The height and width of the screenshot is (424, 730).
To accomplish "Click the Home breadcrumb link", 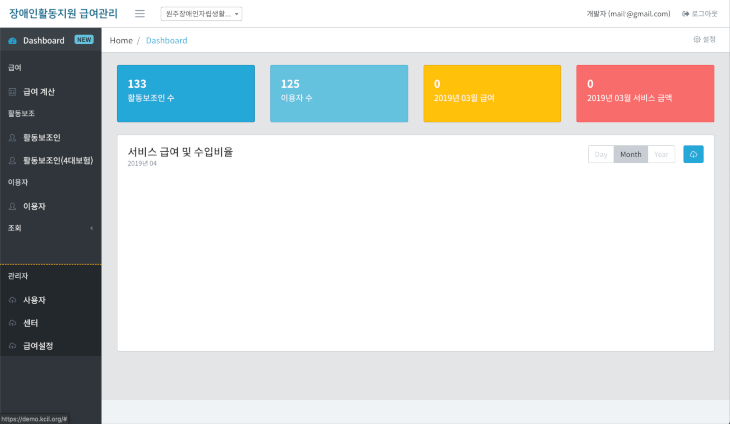I will pos(121,40).
